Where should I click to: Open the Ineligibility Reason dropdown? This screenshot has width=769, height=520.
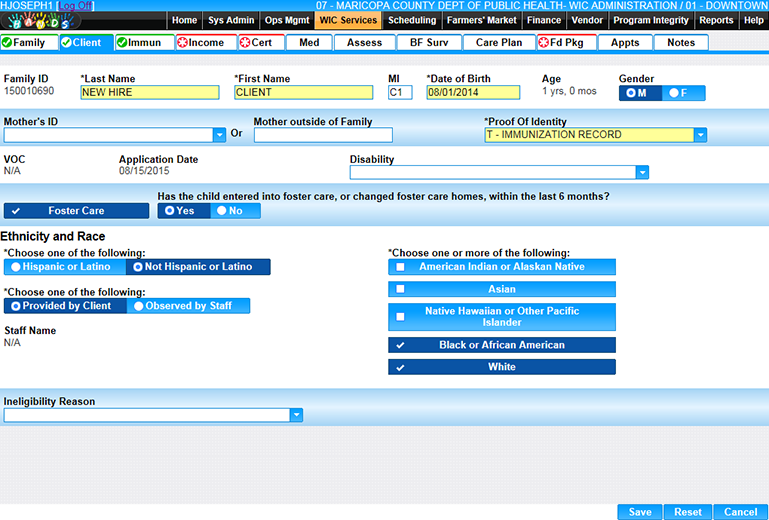pos(296,415)
